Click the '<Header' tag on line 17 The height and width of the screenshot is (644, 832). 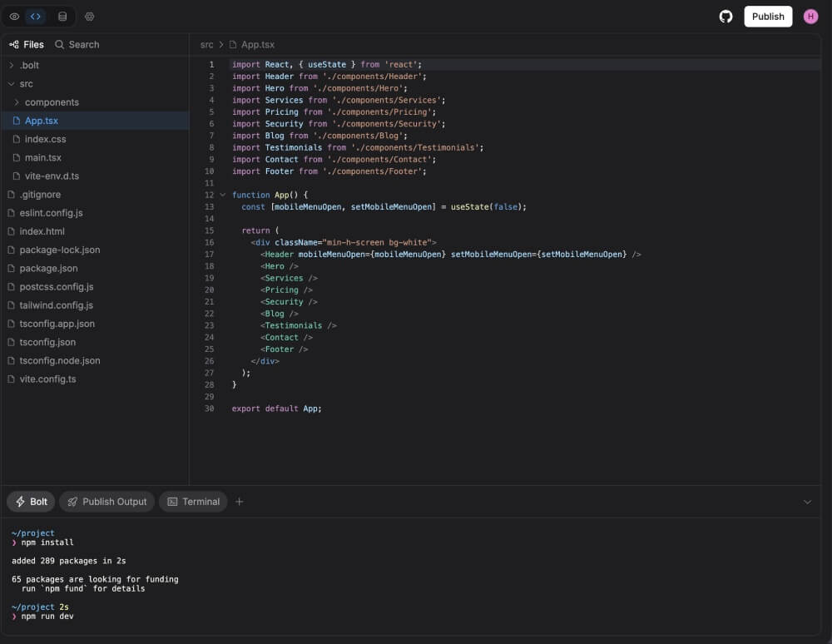point(277,254)
